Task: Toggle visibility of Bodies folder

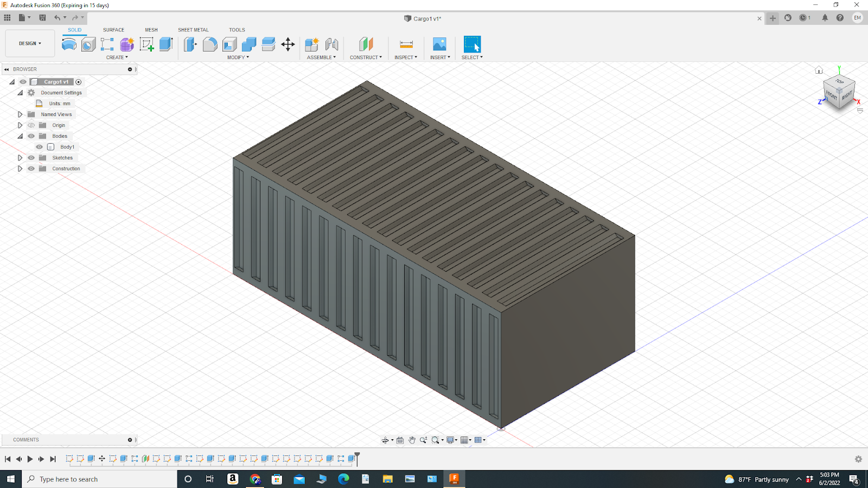Action: click(31, 136)
